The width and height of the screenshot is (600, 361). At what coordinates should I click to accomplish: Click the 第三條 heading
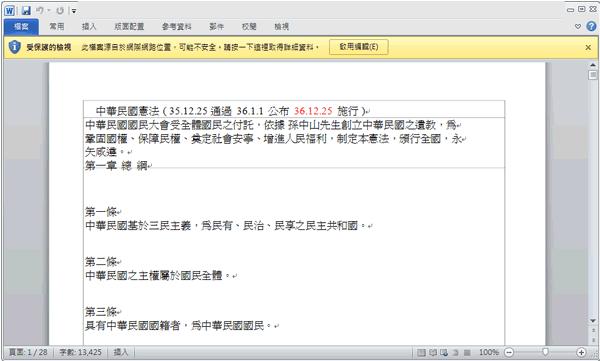coord(101,312)
